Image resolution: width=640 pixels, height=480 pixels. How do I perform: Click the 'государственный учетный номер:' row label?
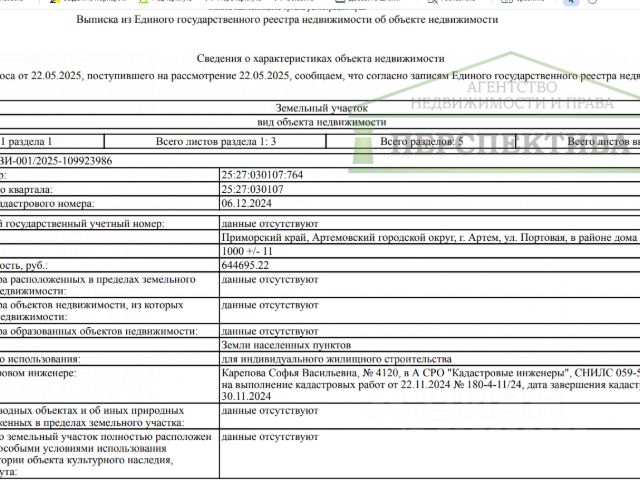[x=82, y=224]
